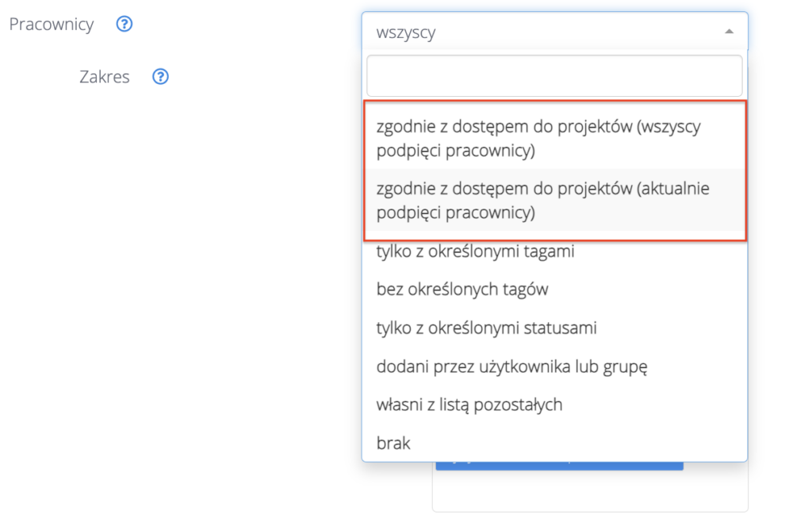812x523 pixels.
Task: Click the 'Zakres' field label
Action: coord(104,77)
